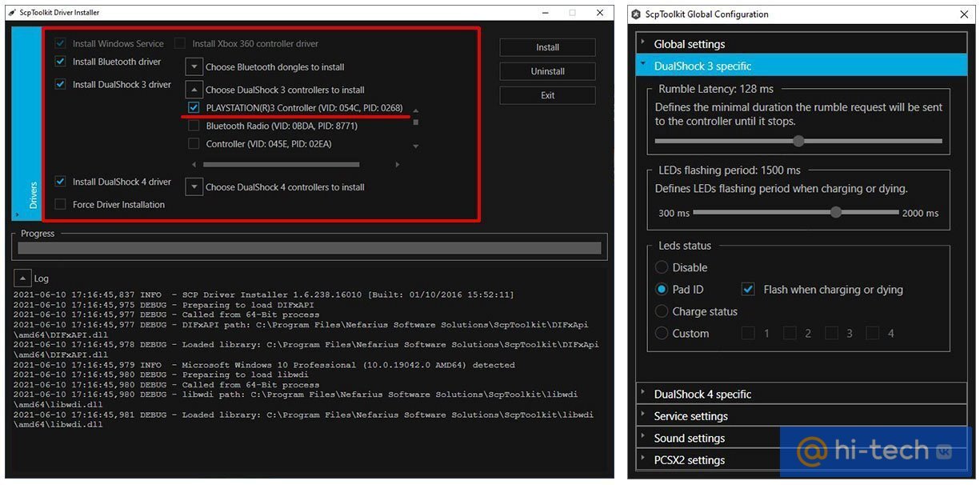Click device list scroll down arrow
The width and height of the screenshot is (980, 485).
(415, 146)
